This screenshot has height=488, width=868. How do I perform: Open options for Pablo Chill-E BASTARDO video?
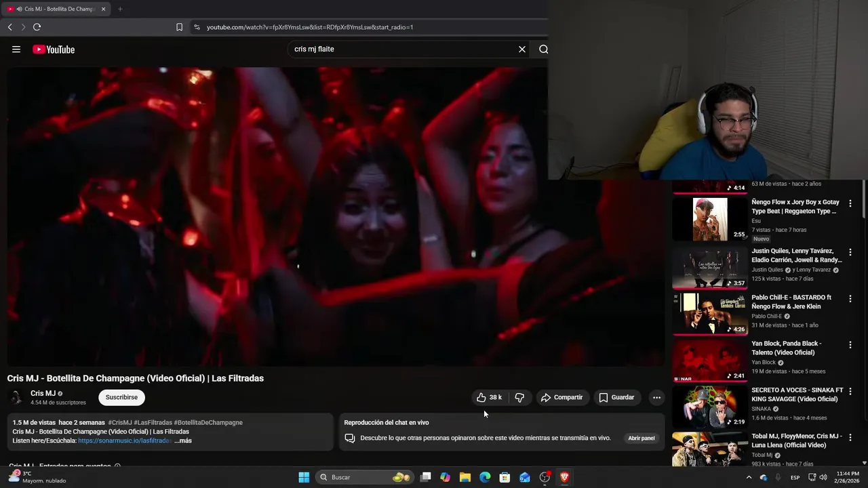[850, 299]
